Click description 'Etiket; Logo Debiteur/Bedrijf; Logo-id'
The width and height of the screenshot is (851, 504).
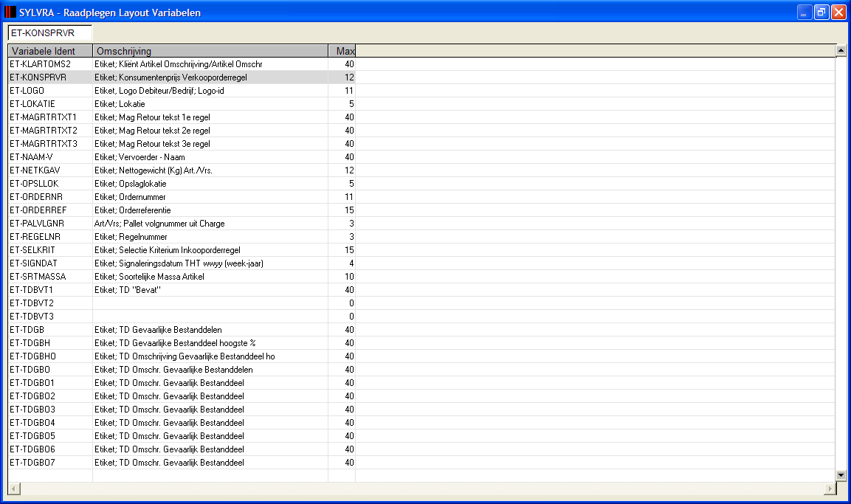(x=159, y=91)
